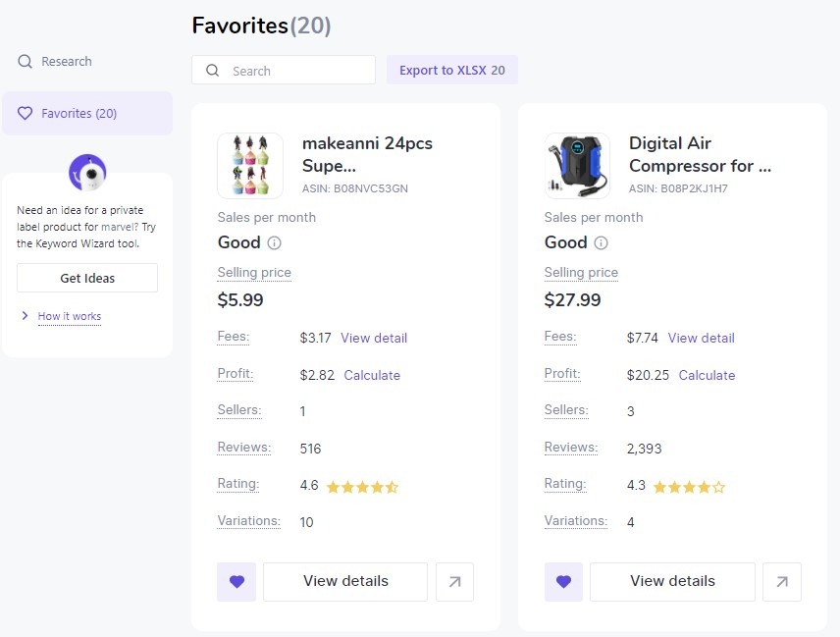The image size is (840, 637).
Task: Open Digital Air Compressor external link arrow
Action: click(782, 582)
